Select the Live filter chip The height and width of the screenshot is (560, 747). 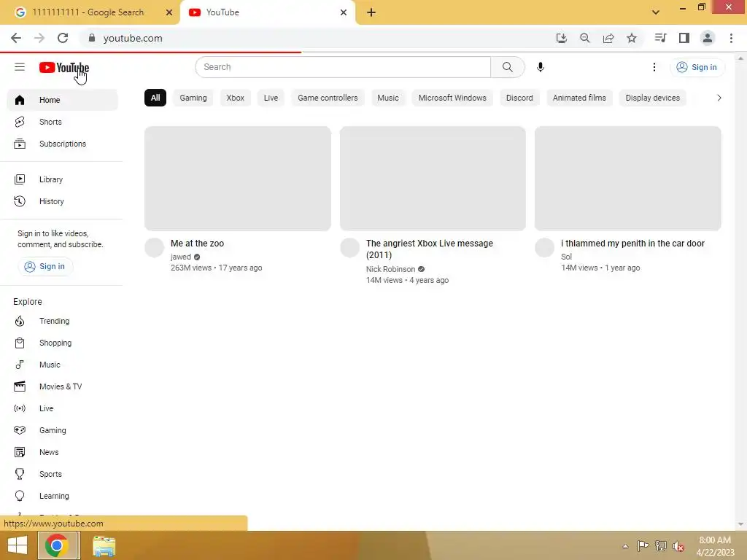point(271,98)
